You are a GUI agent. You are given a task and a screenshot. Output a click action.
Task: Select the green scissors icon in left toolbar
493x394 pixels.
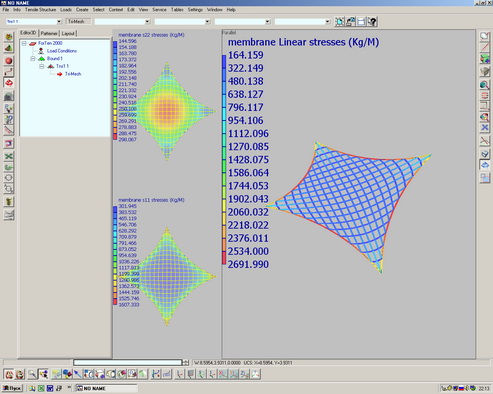pyautogui.click(x=9, y=156)
